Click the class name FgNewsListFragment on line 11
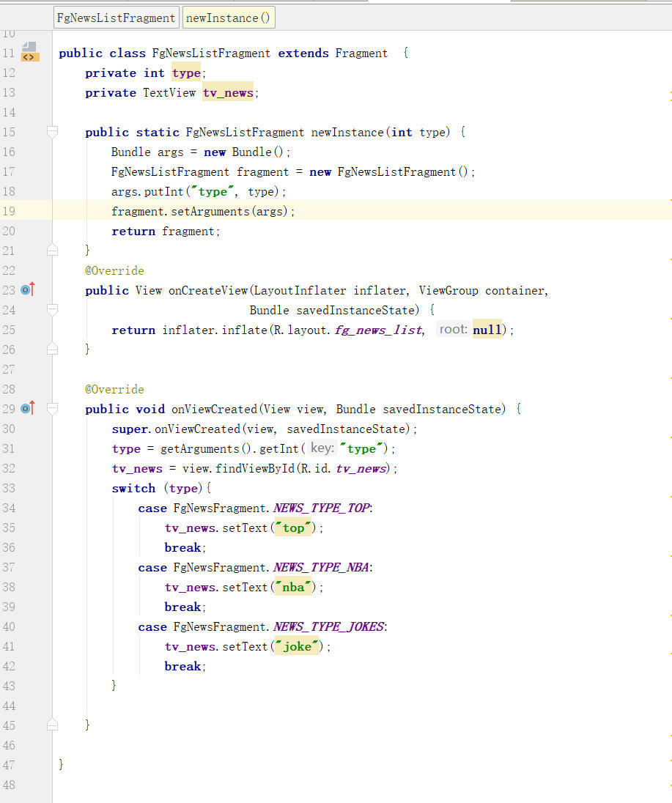 (x=211, y=53)
